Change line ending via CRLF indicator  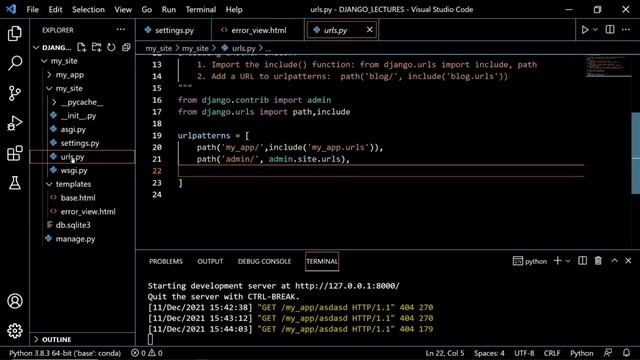552,353
